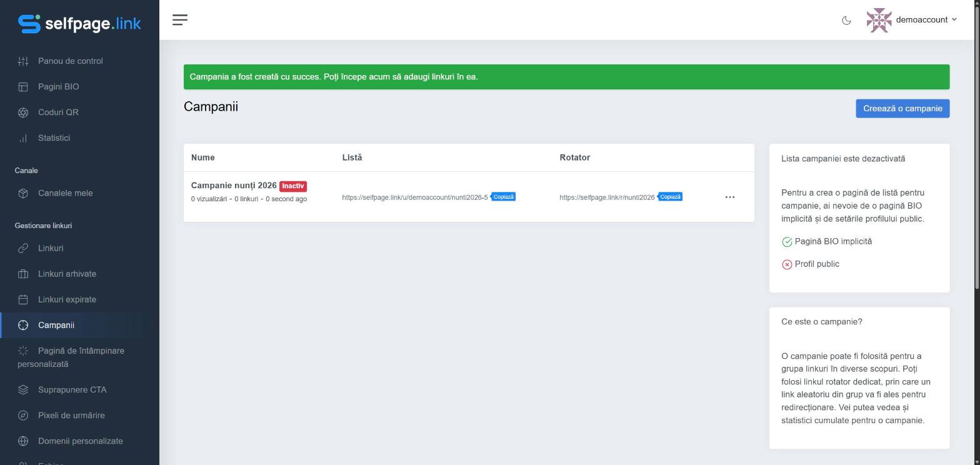This screenshot has width=980, height=465.
Task: Expand the demoaccount user dropdown
Action: [x=912, y=20]
